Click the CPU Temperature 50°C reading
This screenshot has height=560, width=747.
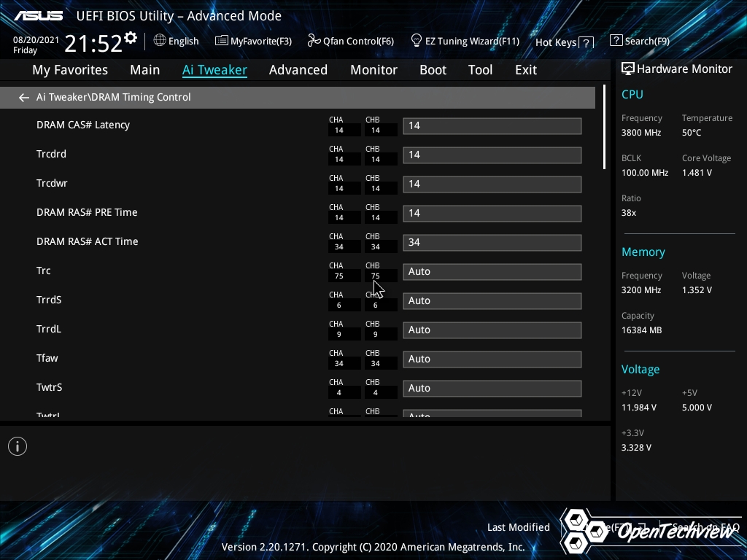[x=692, y=133]
